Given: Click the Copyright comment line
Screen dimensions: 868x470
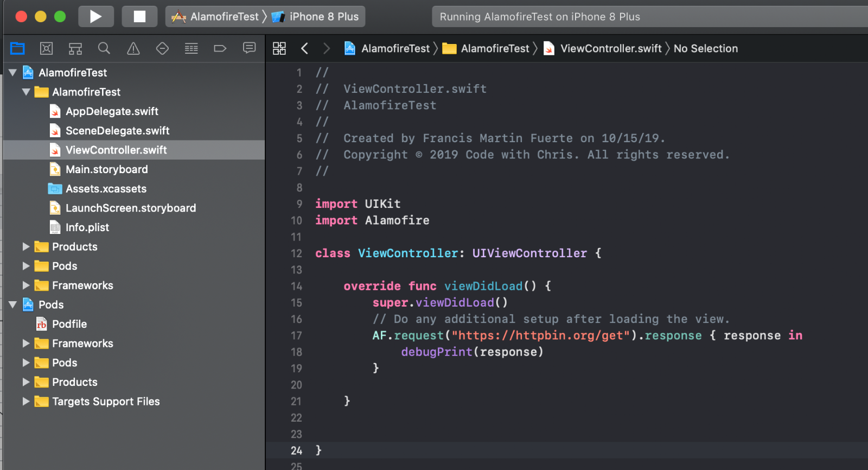Looking at the screenshot, I should 522,155.
